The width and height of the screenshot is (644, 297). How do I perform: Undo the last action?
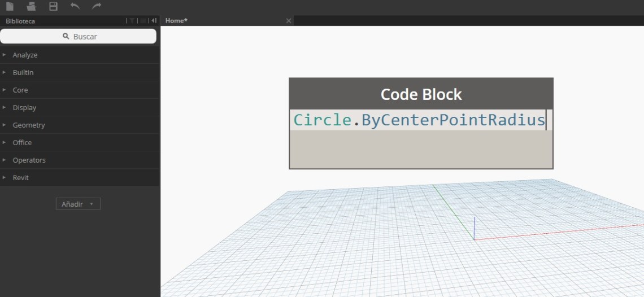click(75, 6)
